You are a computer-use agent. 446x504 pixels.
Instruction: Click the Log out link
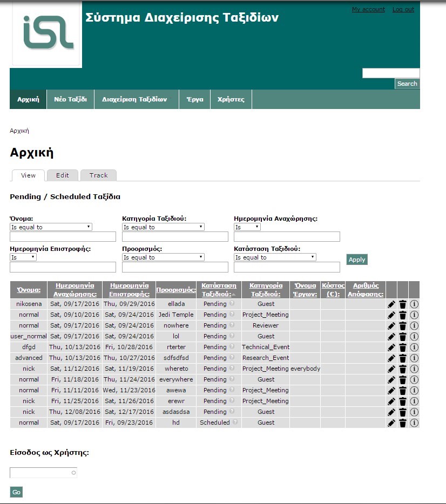click(403, 9)
